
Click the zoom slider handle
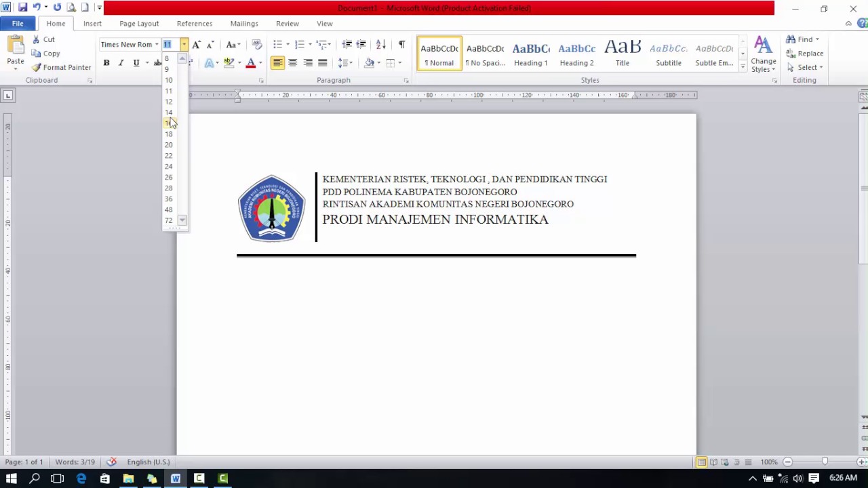(825, 462)
